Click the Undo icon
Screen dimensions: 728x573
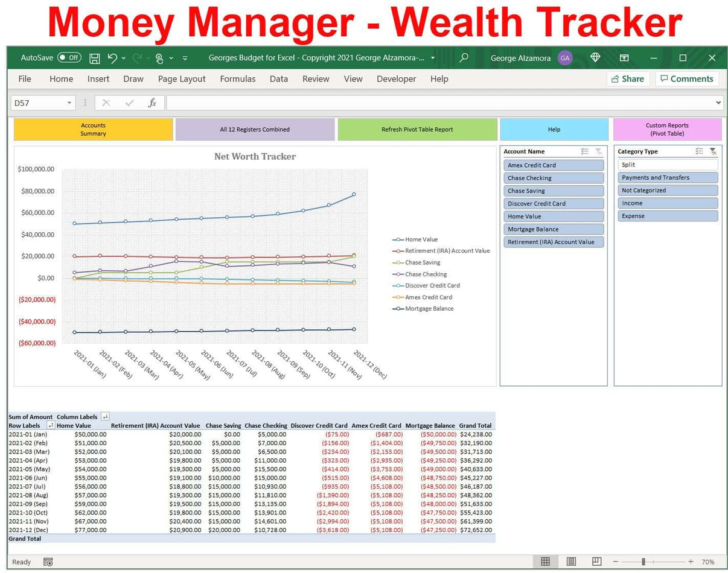[112, 58]
